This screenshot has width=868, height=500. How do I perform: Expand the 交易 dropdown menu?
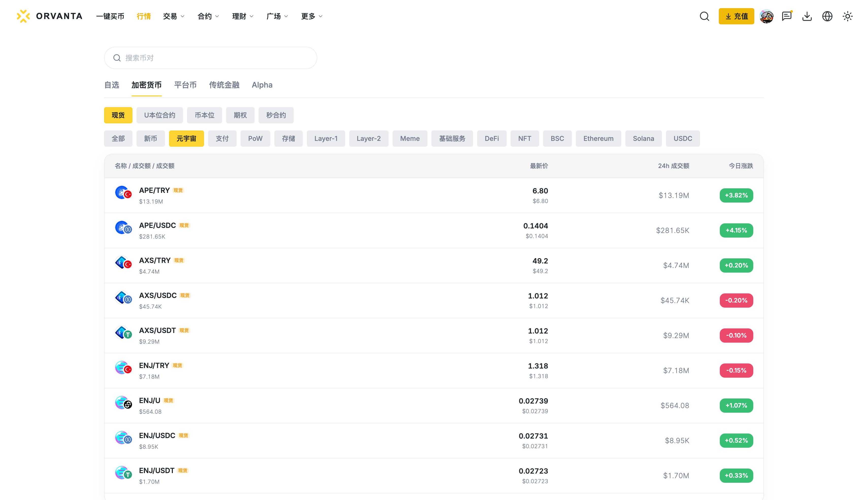click(x=174, y=16)
